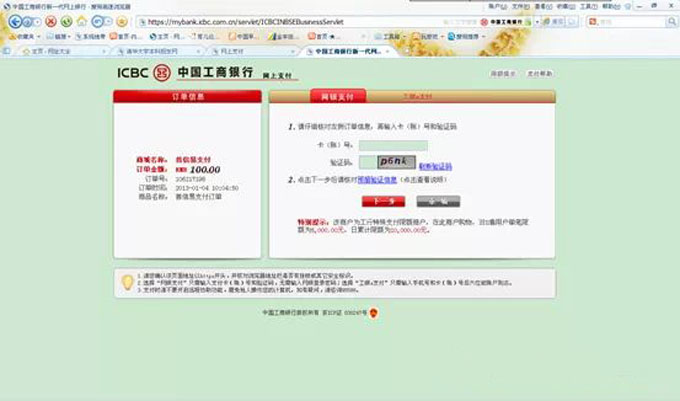
Task: Minimize the browser window
Action: pyautogui.click(x=640, y=6)
